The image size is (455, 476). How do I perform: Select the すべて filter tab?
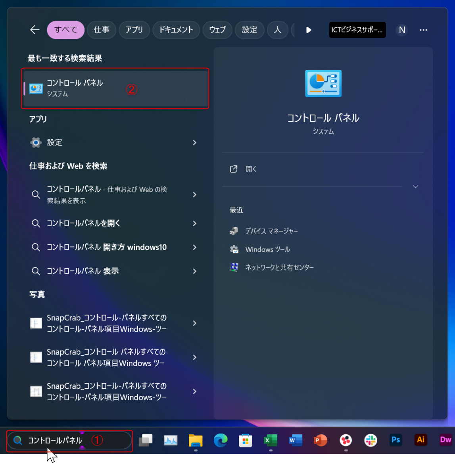66,30
